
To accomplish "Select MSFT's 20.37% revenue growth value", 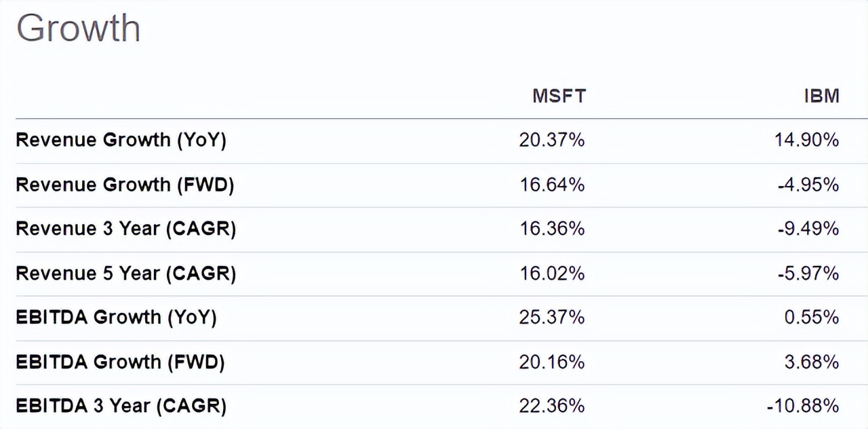I will tap(551, 140).
